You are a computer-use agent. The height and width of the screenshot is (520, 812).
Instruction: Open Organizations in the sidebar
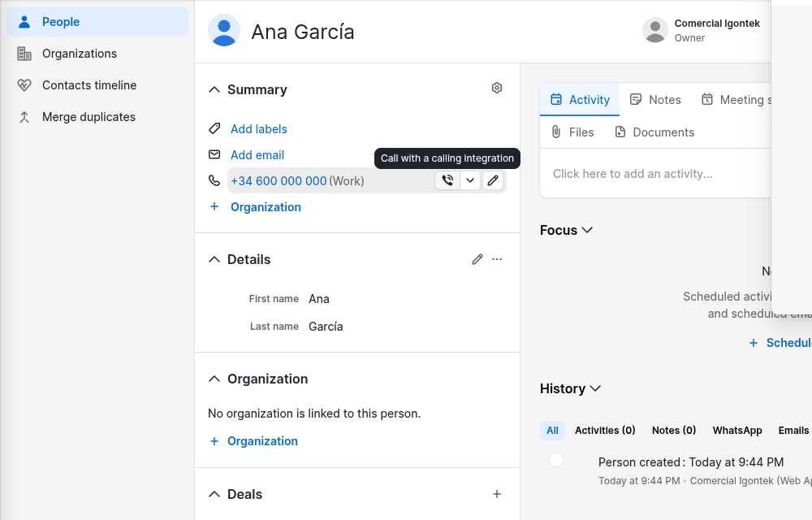click(x=97, y=54)
